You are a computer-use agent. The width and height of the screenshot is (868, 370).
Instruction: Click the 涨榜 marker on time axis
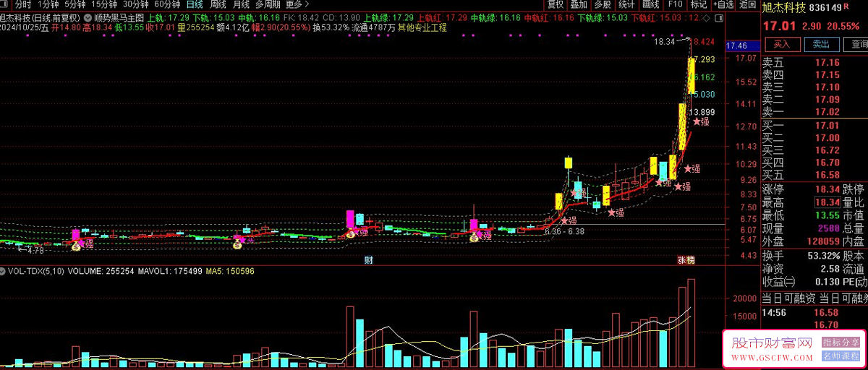pyautogui.click(x=686, y=259)
